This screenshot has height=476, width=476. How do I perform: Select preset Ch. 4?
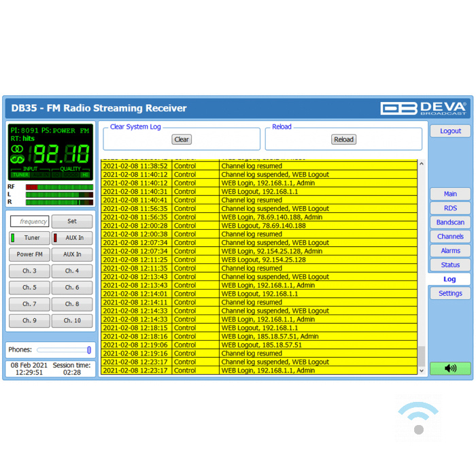point(72,271)
